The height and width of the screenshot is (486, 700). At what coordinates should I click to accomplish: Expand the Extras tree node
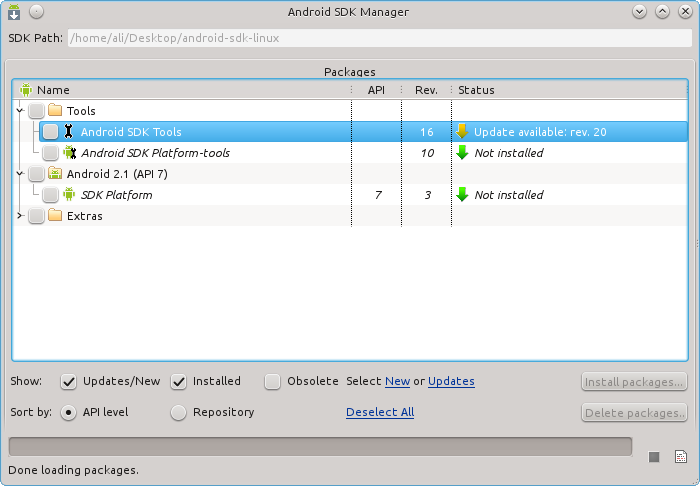coord(20,216)
